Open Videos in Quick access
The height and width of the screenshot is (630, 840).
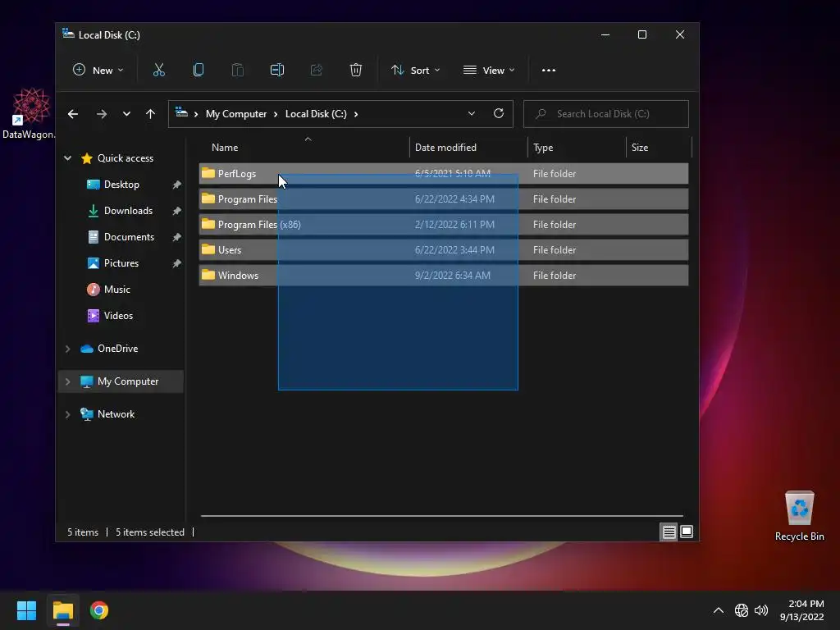(118, 316)
